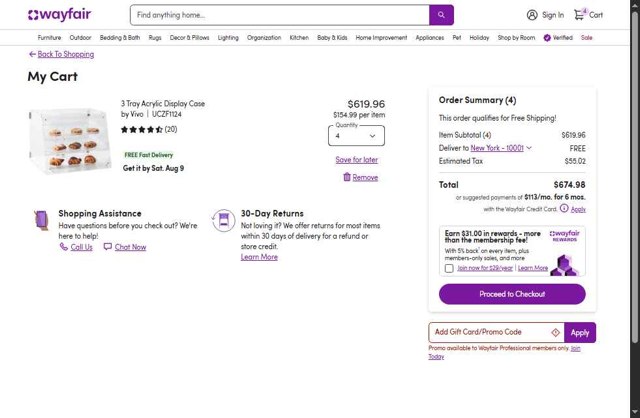Click the purple search magnifier button
This screenshot has width=640, height=418.
click(x=441, y=15)
